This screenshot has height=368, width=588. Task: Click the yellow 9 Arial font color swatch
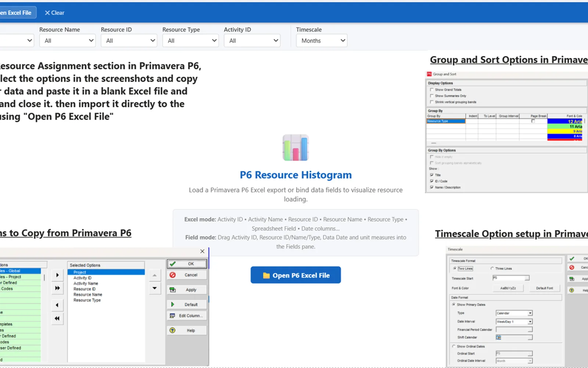pyautogui.click(x=565, y=131)
